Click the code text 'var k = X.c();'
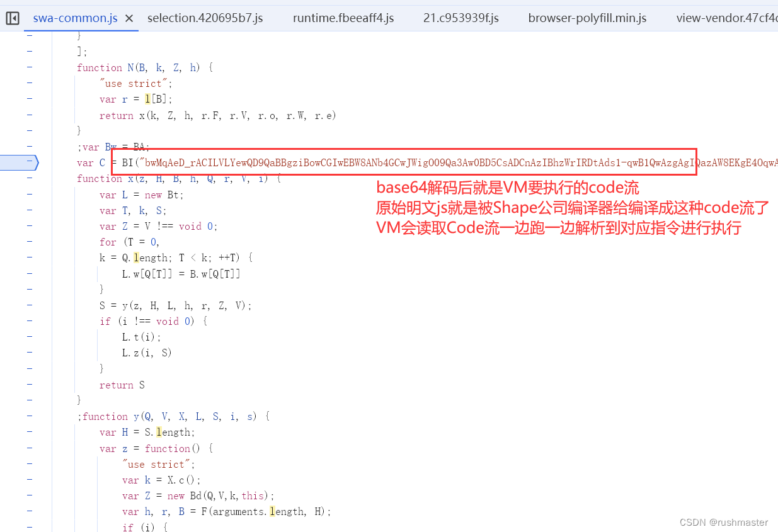Viewport: 778px width, 532px height. tap(161, 480)
